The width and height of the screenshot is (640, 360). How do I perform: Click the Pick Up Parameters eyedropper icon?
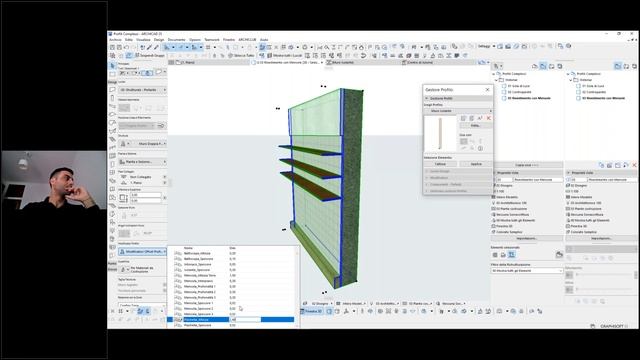coord(149,47)
